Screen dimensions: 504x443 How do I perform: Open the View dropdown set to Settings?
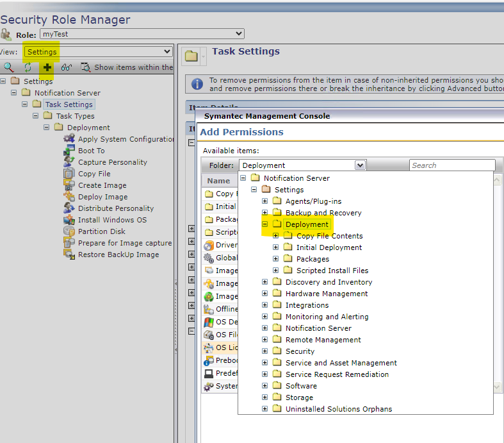pyautogui.click(x=98, y=52)
